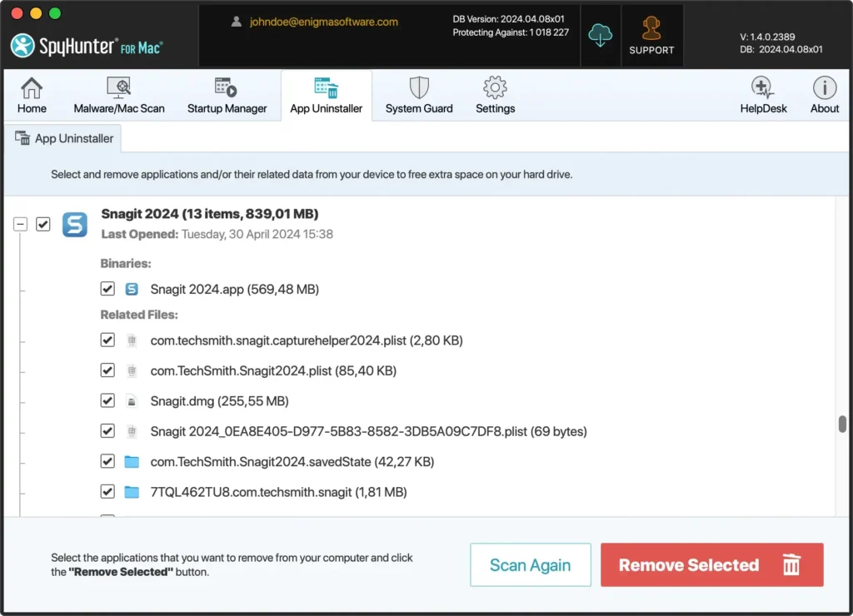Click the SUPPORT label

(x=651, y=50)
